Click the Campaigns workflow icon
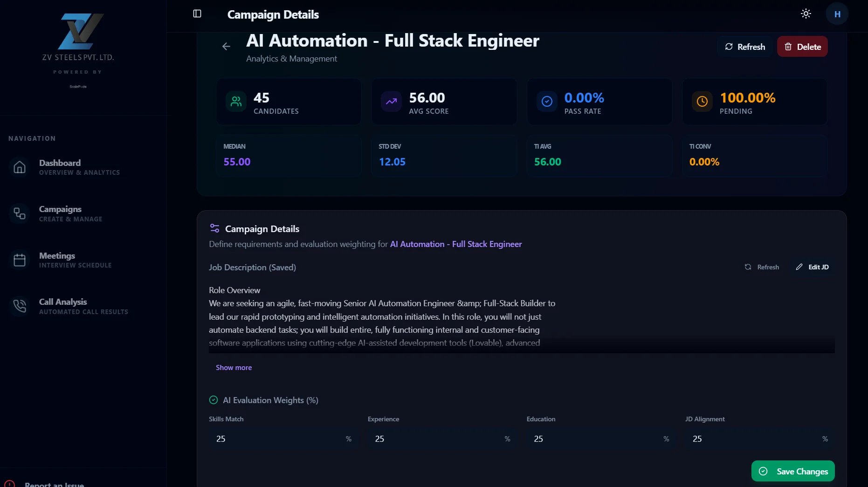Screen dimensions: 868x487 click(20, 213)
